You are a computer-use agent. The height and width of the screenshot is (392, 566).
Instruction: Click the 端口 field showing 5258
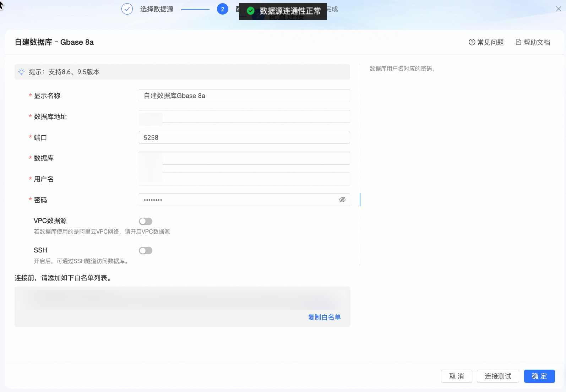(x=244, y=137)
